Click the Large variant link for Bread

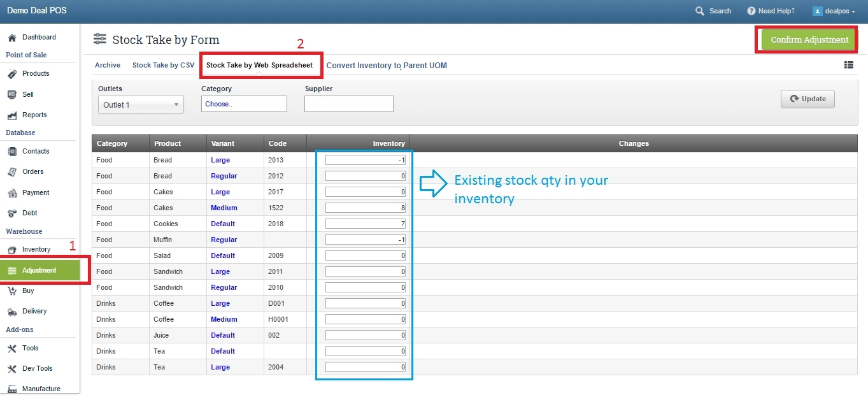(220, 160)
